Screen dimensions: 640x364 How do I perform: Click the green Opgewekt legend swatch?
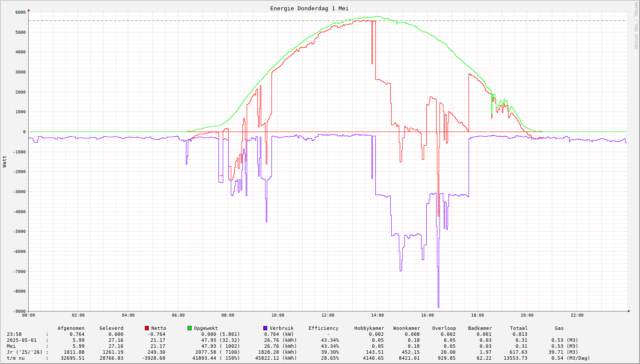click(189, 328)
